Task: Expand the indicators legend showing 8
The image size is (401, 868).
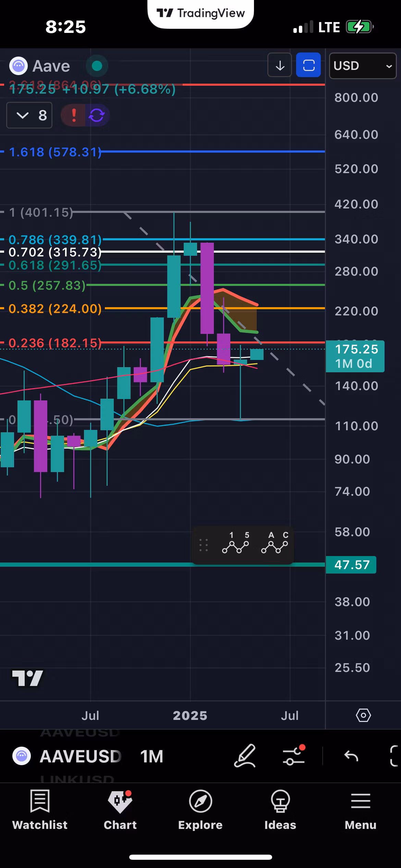Action: click(x=29, y=115)
